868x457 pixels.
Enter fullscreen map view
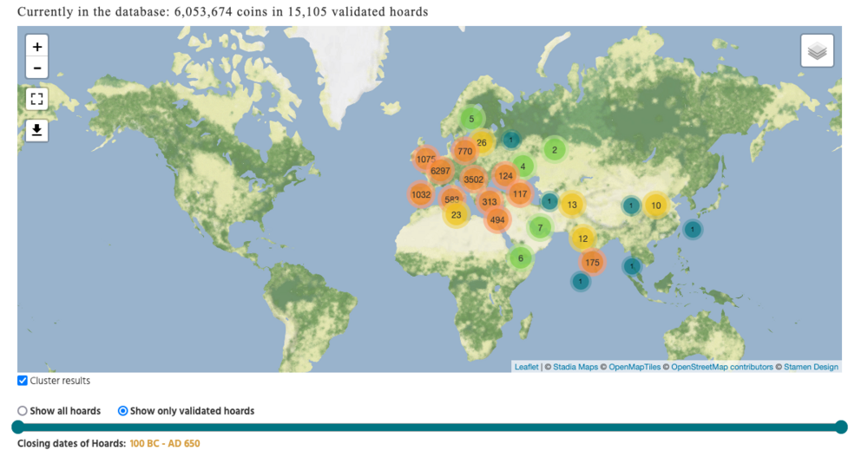[x=37, y=99]
